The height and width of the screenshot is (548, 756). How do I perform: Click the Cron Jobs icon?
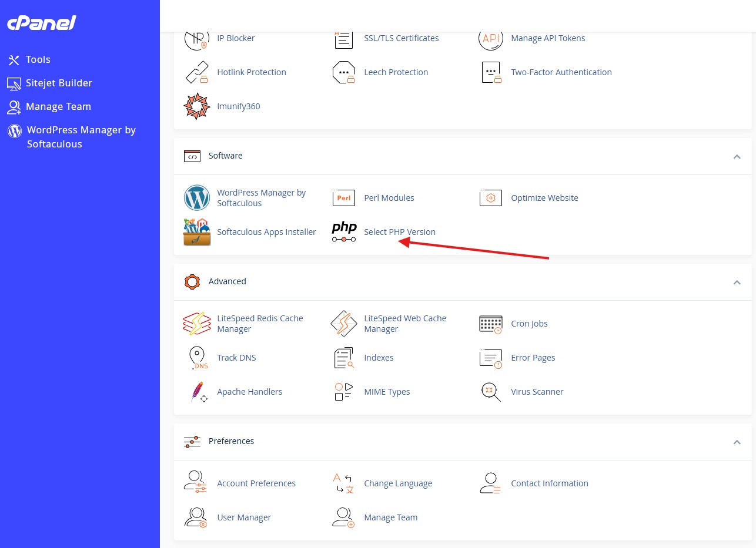pos(490,324)
